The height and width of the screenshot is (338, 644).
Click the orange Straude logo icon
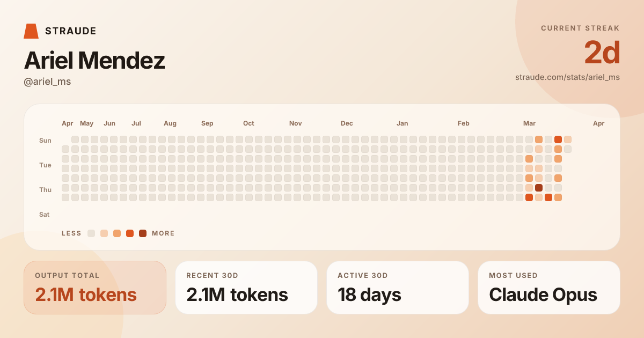point(31,31)
